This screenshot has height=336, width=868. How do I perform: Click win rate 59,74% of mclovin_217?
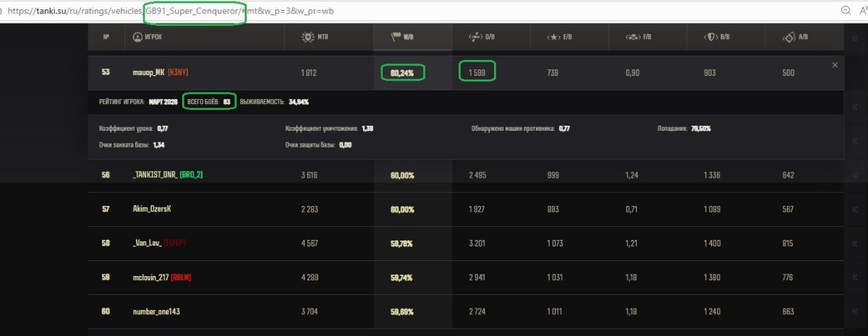[402, 277]
